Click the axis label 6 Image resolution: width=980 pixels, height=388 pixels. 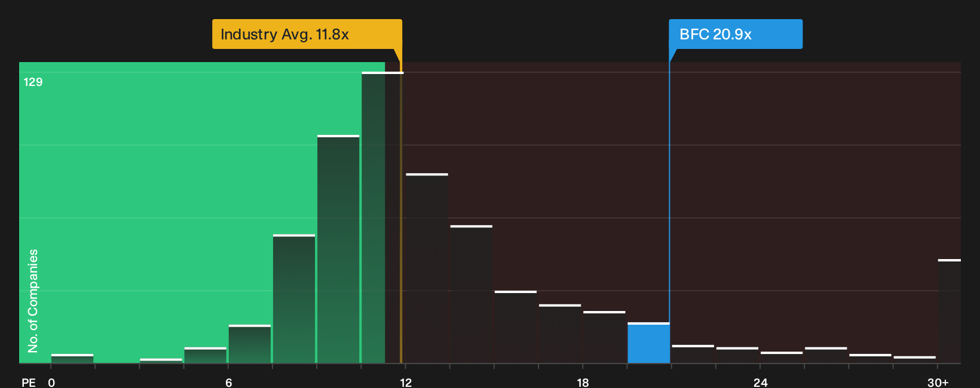click(x=229, y=383)
